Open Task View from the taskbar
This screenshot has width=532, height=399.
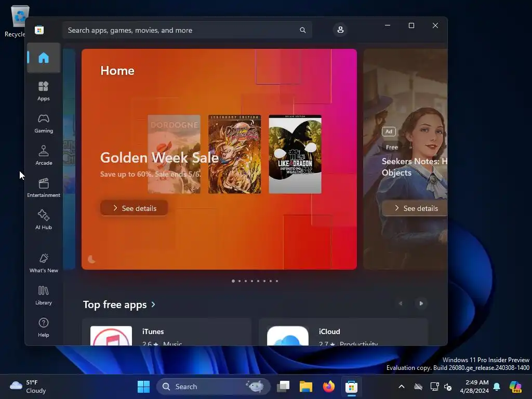tap(283, 387)
